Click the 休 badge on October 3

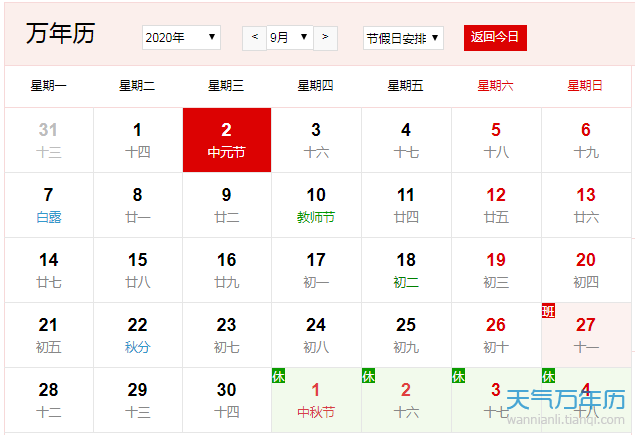click(x=458, y=376)
